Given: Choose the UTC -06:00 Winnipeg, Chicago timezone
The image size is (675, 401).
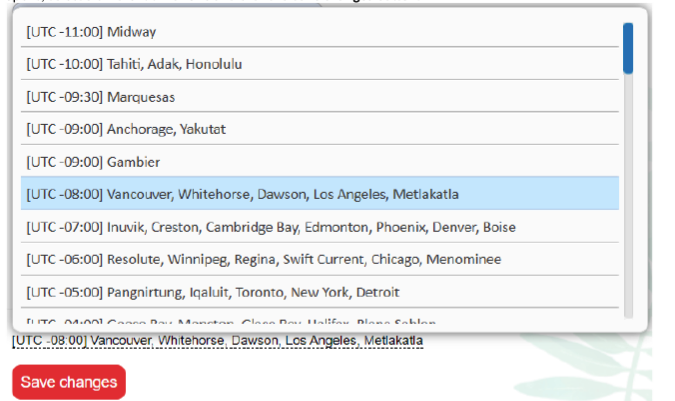Looking at the screenshot, I should tap(320, 259).
